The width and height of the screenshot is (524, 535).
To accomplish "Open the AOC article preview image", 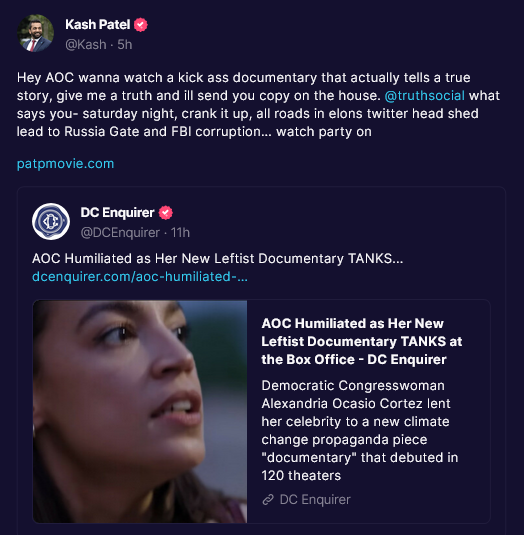I will pos(140,411).
